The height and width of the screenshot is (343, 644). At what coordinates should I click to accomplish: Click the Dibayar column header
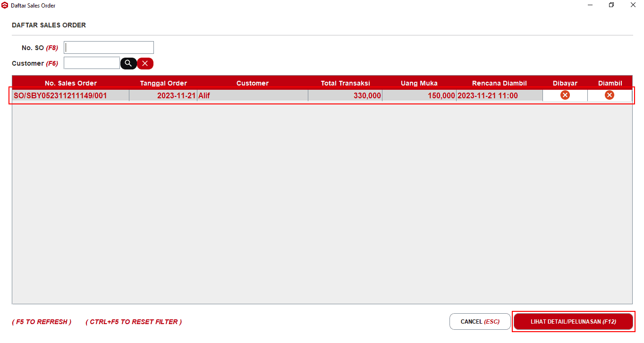pyautogui.click(x=565, y=83)
